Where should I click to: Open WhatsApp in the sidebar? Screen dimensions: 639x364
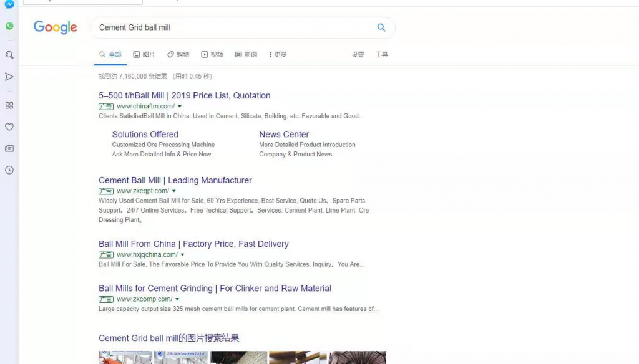tap(9, 26)
